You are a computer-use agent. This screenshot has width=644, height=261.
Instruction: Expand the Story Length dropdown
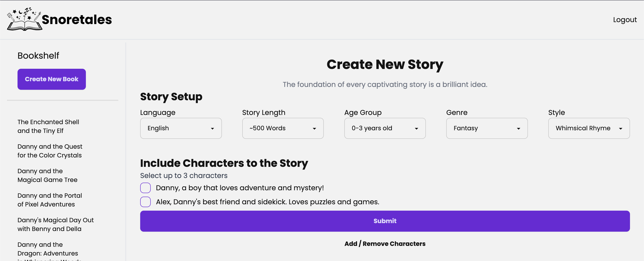[283, 128]
